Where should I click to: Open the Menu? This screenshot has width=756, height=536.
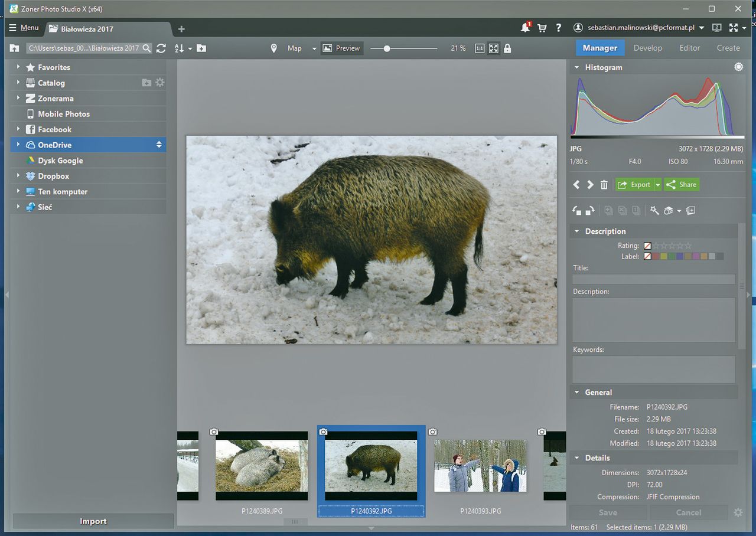coord(24,28)
